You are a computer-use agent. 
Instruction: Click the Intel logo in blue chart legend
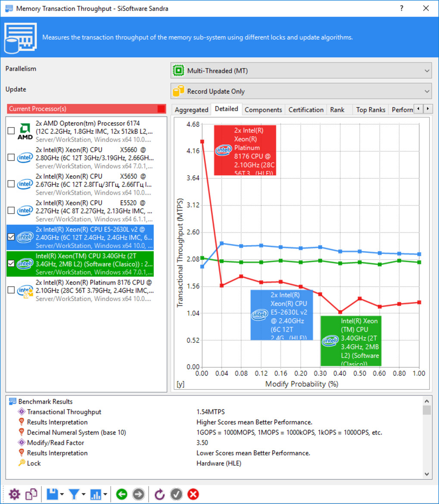pyautogui.click(x=260, y=314)
